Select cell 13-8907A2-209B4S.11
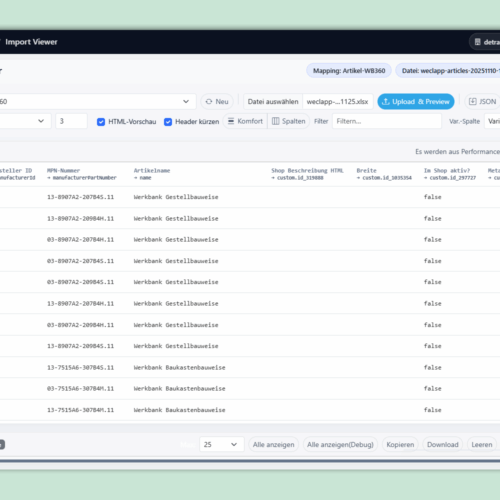Viewport: 500px width, 500px height. click(80, 346)
